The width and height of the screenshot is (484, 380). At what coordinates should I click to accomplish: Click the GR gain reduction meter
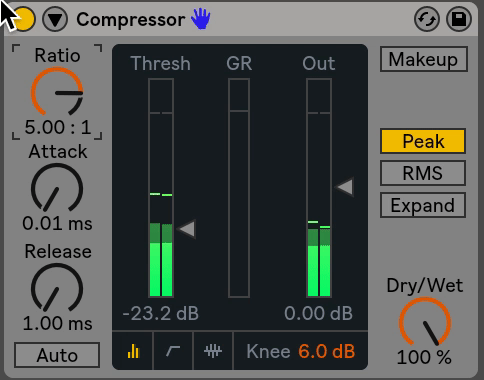tap(239, 188)
